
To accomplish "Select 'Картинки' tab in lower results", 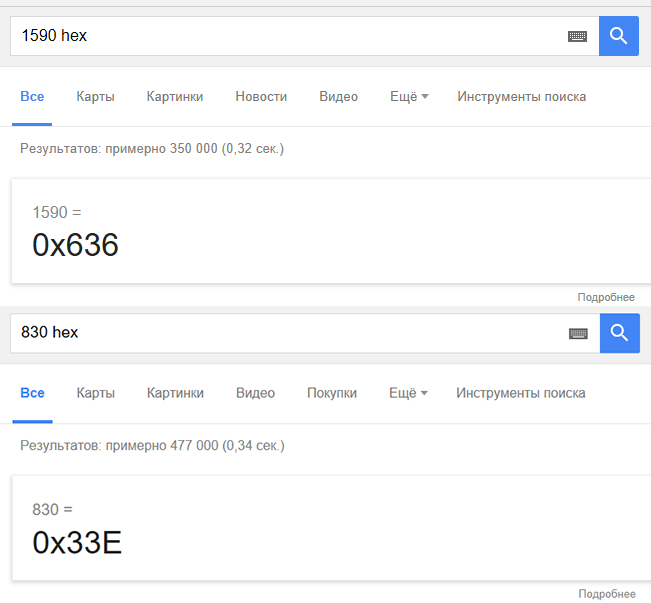I will (175, 393).
